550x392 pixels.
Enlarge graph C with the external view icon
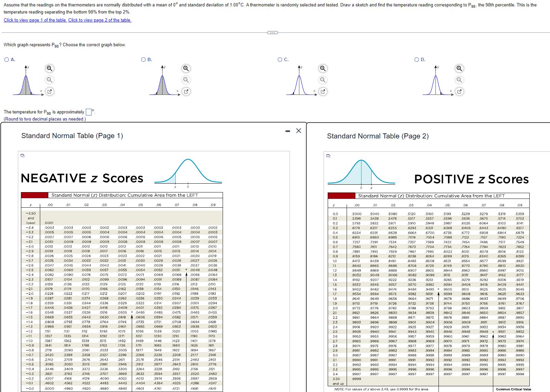322,91
